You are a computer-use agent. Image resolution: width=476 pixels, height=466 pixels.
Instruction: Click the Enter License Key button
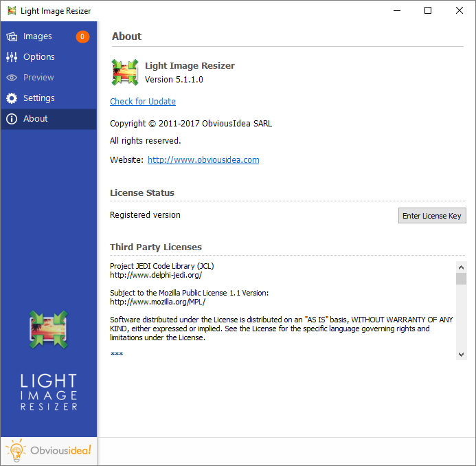coord(432,216)
